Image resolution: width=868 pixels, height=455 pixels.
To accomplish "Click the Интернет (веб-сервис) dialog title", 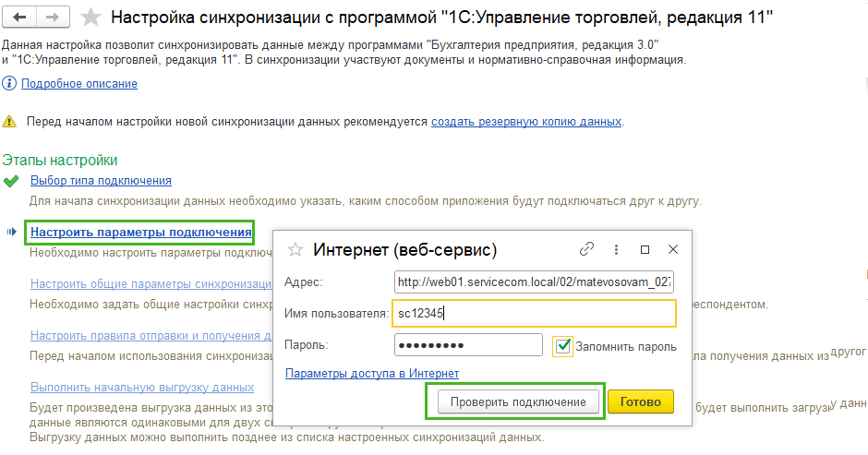I will [405, 249].
